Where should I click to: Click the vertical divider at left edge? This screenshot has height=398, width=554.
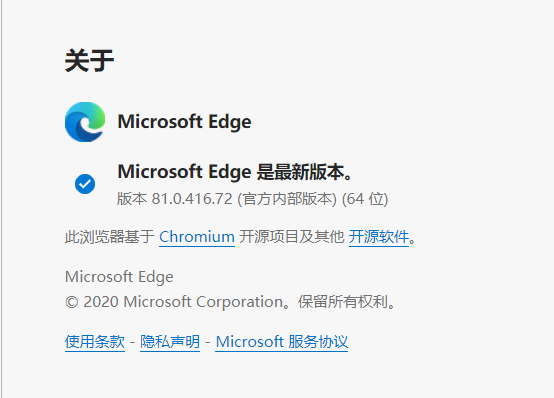pos(1,199)
